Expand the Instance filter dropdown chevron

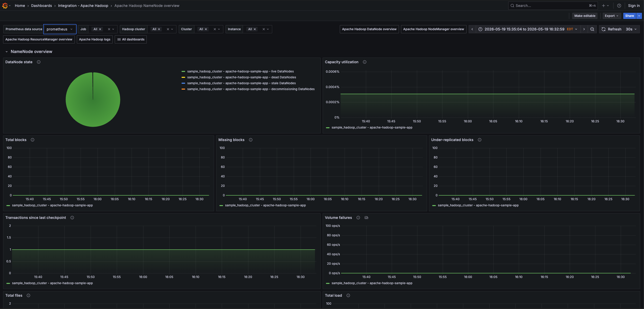pos(268,29)
